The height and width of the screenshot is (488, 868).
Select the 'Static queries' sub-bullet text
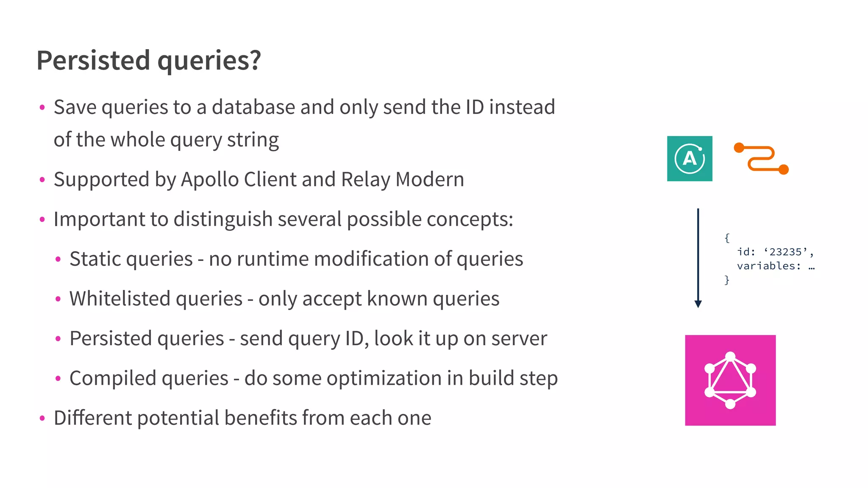(x=296, y=259)
